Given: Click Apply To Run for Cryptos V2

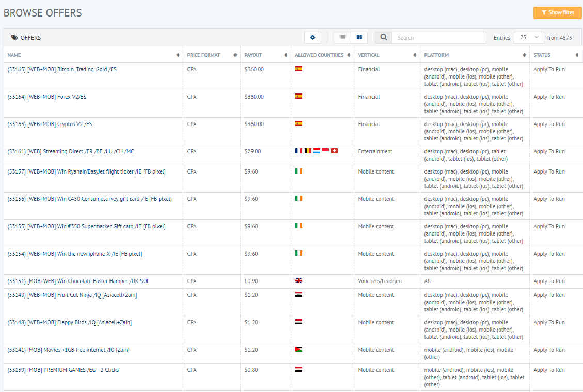Looking at the screenshot, I should (549, 124).
